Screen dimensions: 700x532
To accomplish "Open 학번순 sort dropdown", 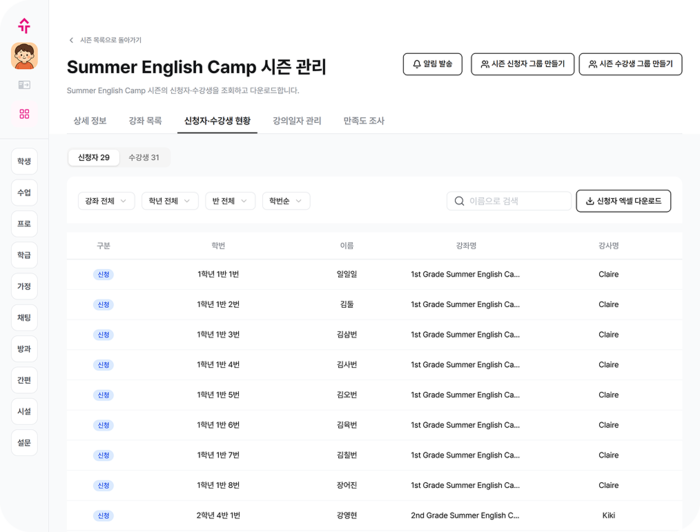I will 286,201.
